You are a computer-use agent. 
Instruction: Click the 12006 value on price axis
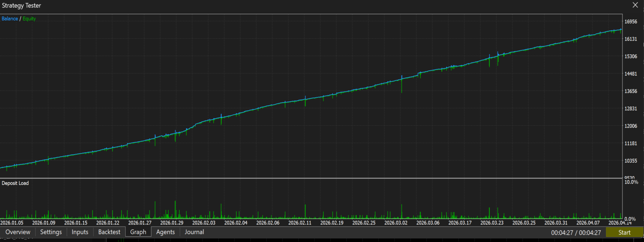631,126
